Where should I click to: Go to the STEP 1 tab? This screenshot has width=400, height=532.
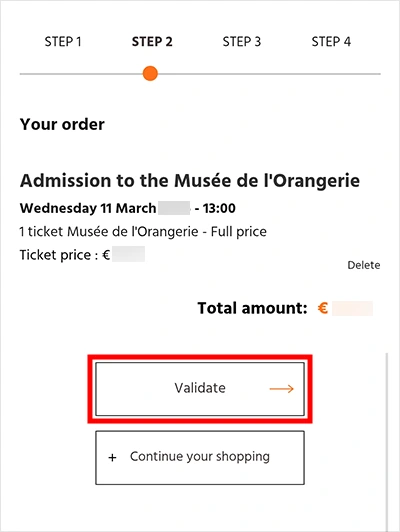(63, 41)
